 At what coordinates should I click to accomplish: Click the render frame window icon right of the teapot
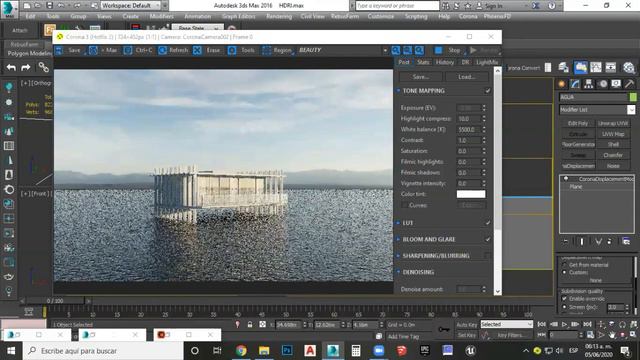coord(596,67)
